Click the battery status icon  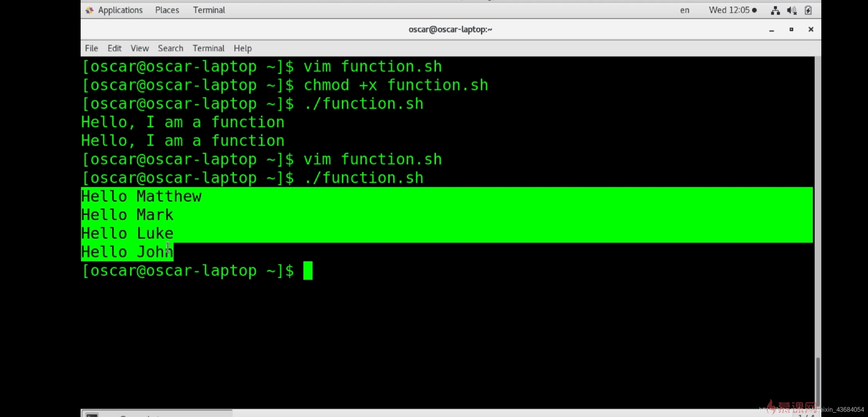808,10
